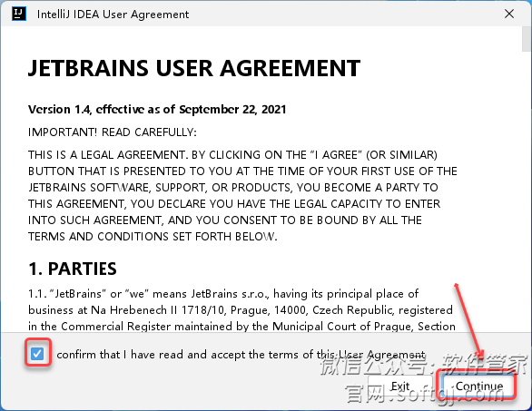Click the 'THIS IS A LEGAL AGREEMENT' paragraph
The image size is (532, 411).
click(242, 195)
